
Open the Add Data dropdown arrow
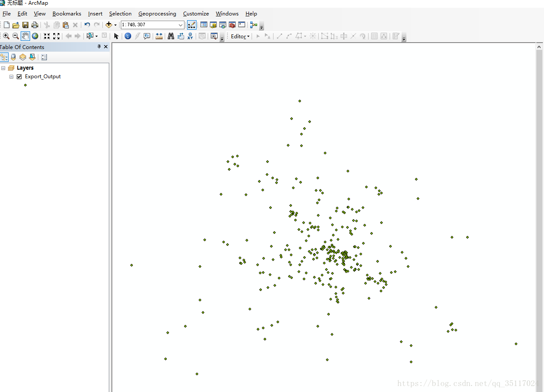pos(115,25)
